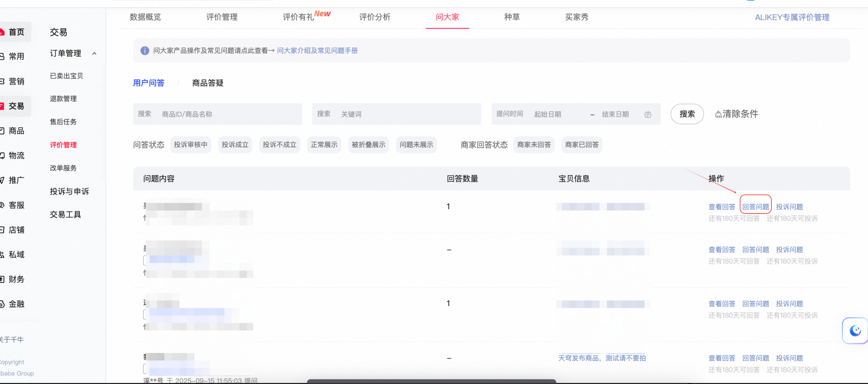The height and width of the screenshot is (384, 868).
Task: Open 退款管理 in the sidebar menu
Action: (63, 99)
